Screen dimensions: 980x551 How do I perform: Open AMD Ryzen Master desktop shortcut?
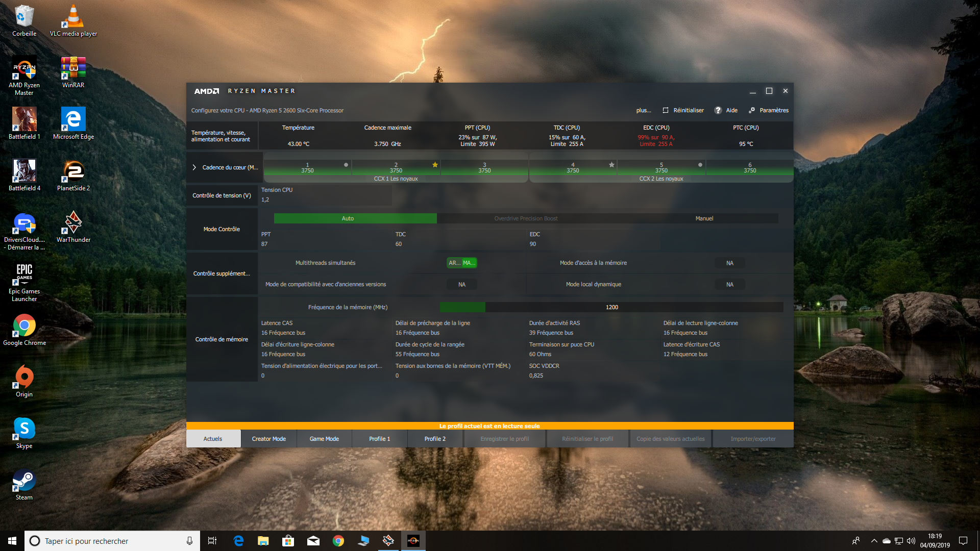(x=24, y=76)
